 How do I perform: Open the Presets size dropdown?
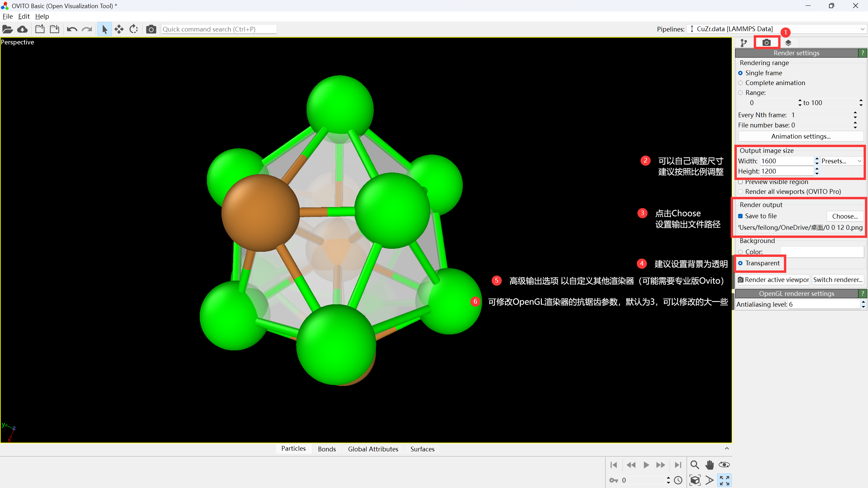(841, 161)
